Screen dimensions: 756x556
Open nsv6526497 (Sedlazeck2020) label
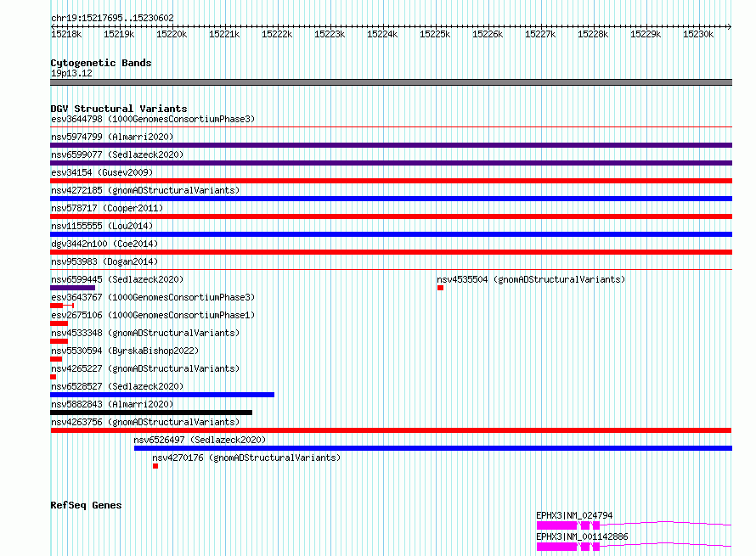200,440
